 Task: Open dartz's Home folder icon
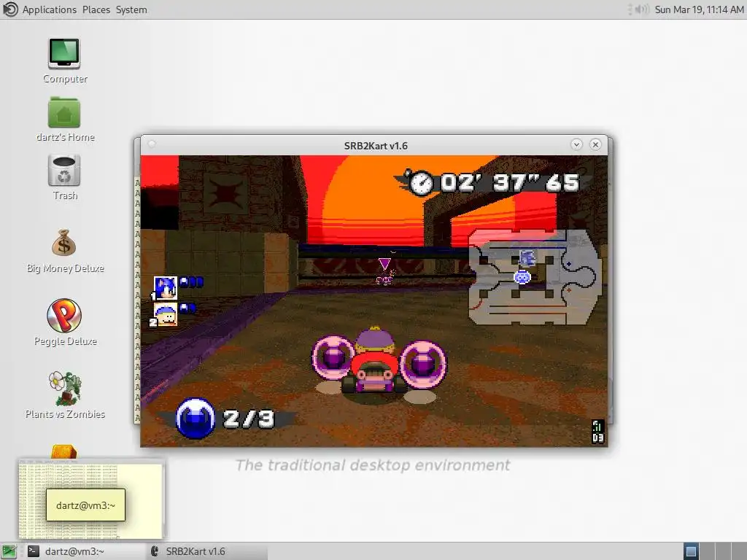coord(64,112)
